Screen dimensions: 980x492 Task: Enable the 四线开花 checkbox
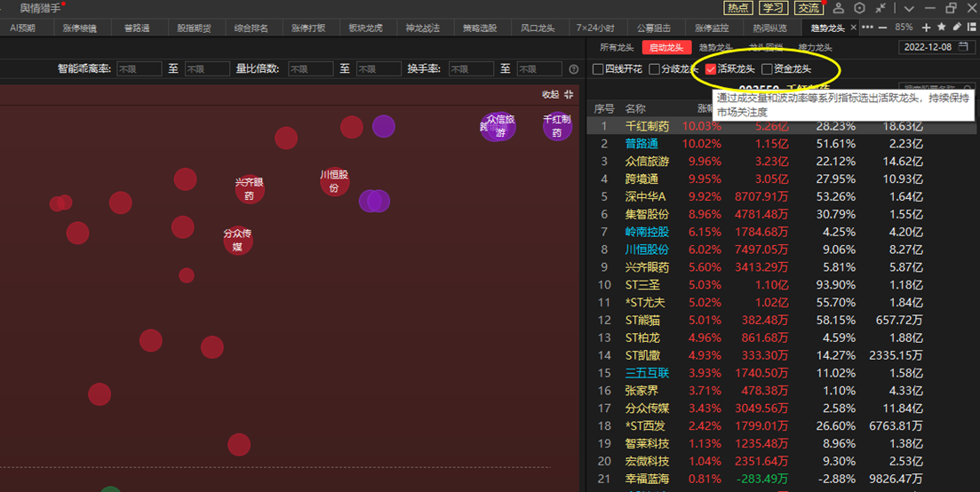598,69
